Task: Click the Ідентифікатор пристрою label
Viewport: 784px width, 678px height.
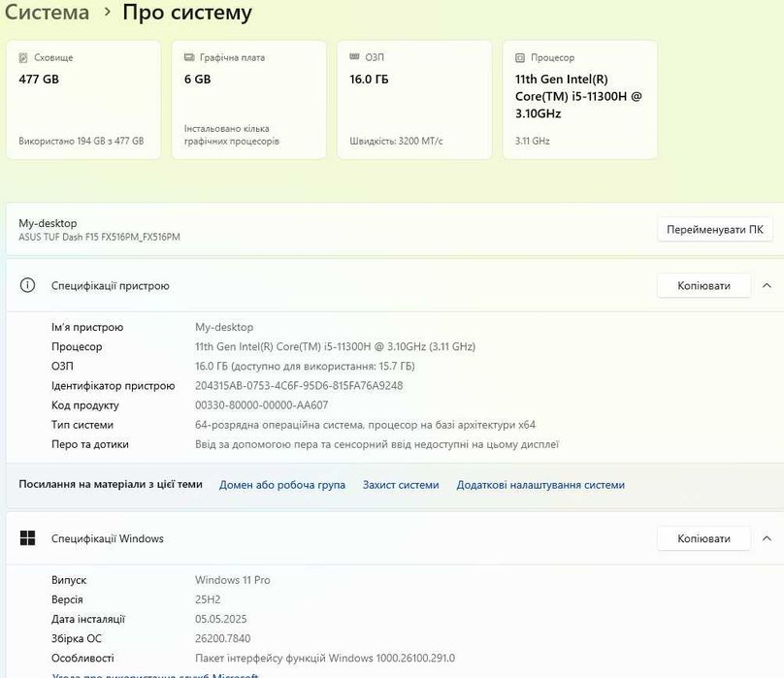Action: pos(113,385)
